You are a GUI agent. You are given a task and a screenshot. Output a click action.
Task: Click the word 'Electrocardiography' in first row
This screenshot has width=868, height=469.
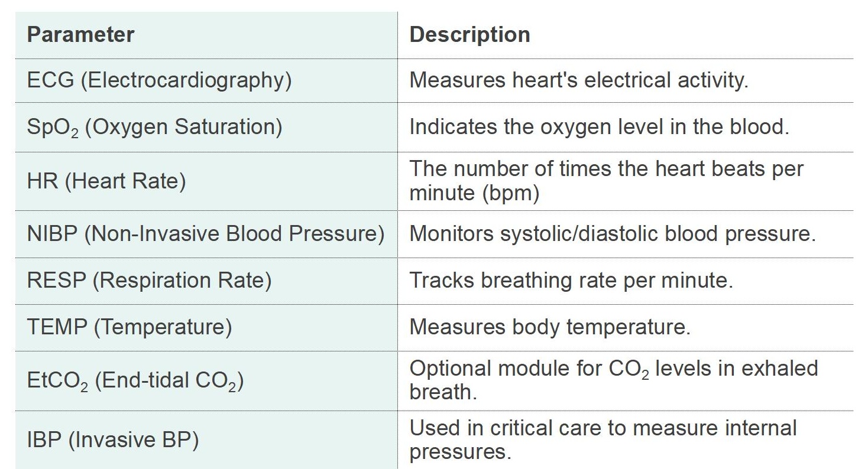click(x=186, y=80)
